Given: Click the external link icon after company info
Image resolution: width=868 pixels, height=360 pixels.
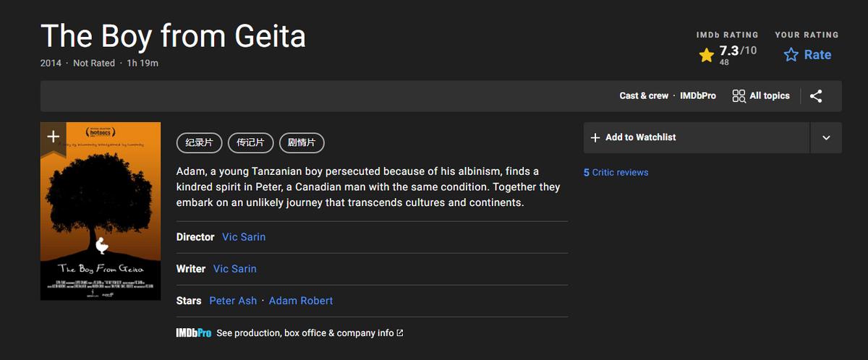Looking at the screenshot, I should pyautogui.click(x=400, y=333).
